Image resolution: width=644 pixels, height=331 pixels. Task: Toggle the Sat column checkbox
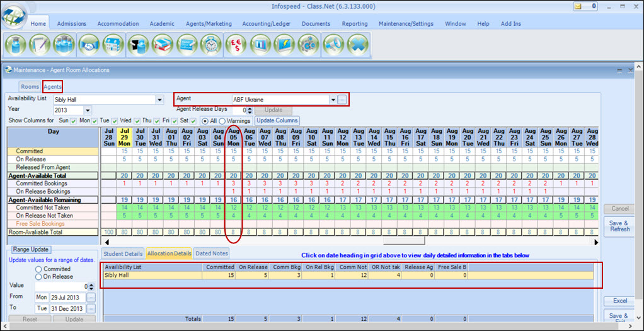[x=192, y=120]
